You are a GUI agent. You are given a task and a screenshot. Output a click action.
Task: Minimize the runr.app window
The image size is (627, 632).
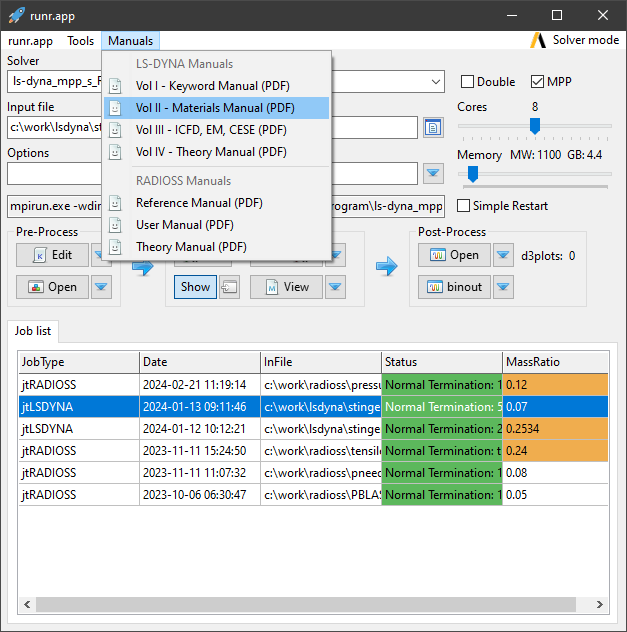[x=512, y=15]
